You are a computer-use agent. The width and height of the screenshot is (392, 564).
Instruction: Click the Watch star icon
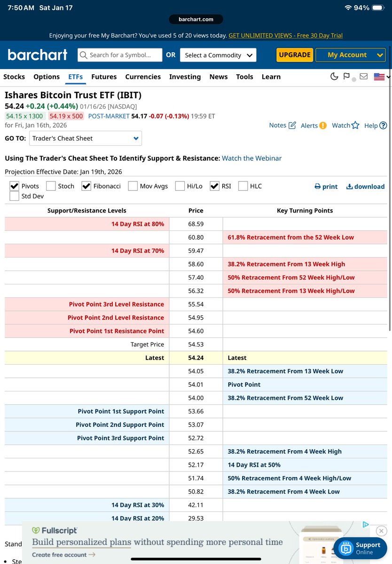[x=355, y=125]
